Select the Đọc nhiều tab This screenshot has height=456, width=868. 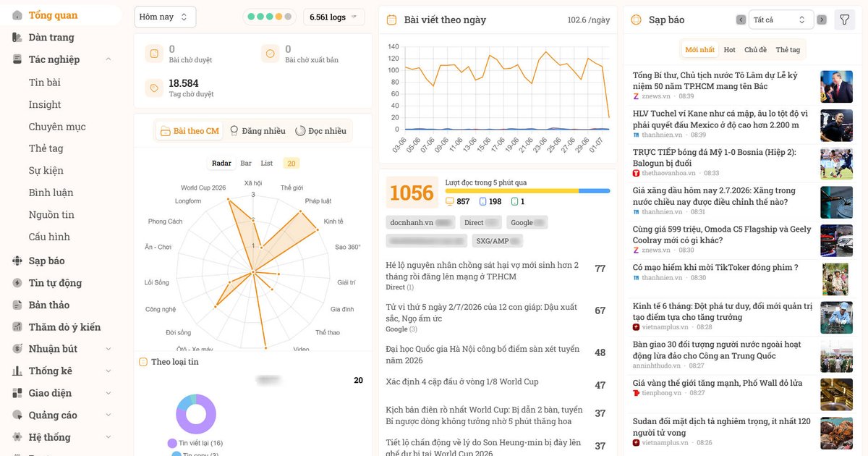click(x=320, y=131)
